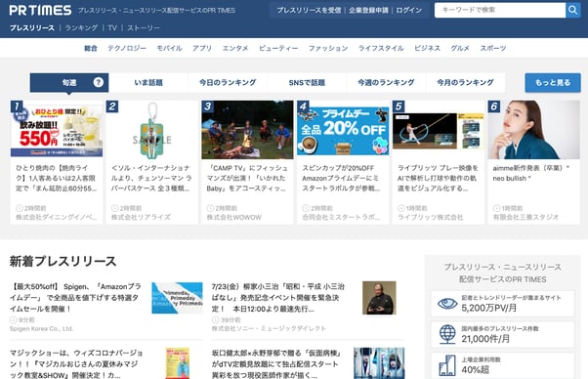Select スポーツ category

[x=493, y=48]
